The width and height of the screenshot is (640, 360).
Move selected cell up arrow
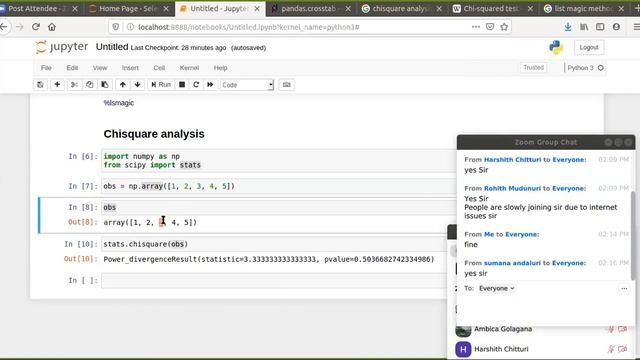click(122, 84)
